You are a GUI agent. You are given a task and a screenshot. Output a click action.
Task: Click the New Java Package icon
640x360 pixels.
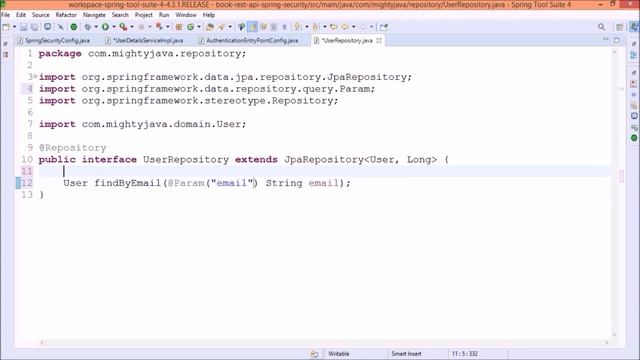click(x=178, y=27)
